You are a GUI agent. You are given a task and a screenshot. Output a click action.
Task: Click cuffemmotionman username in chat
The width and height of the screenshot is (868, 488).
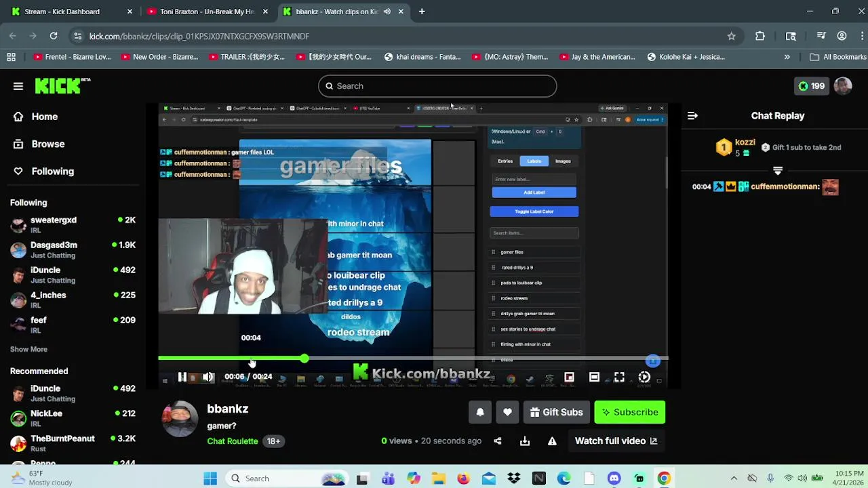click(785, 186)
